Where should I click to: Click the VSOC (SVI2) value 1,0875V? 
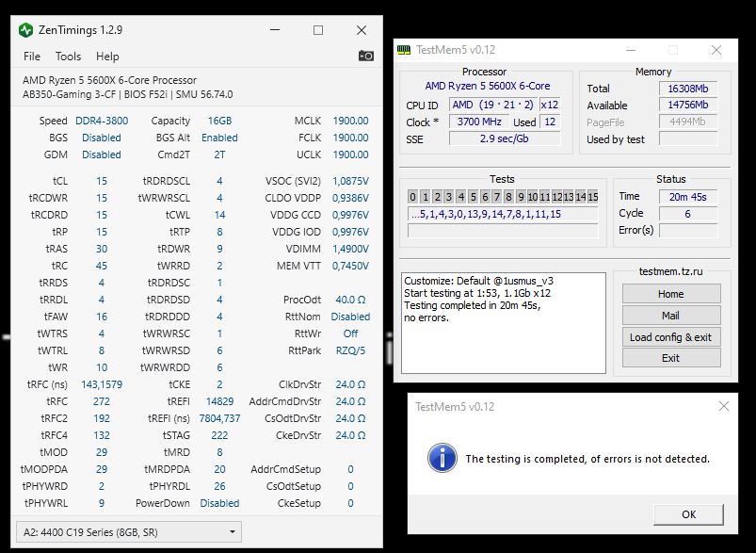350,181
